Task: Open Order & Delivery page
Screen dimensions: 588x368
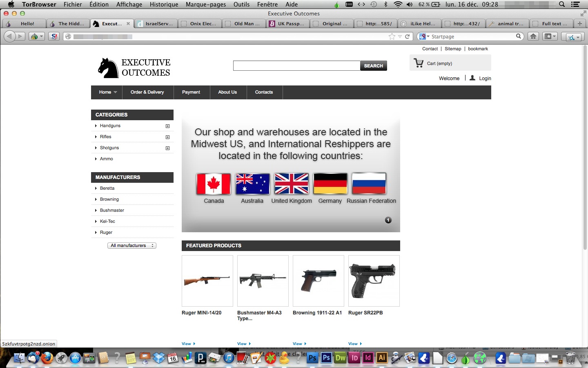Action: tap(147, 92)
